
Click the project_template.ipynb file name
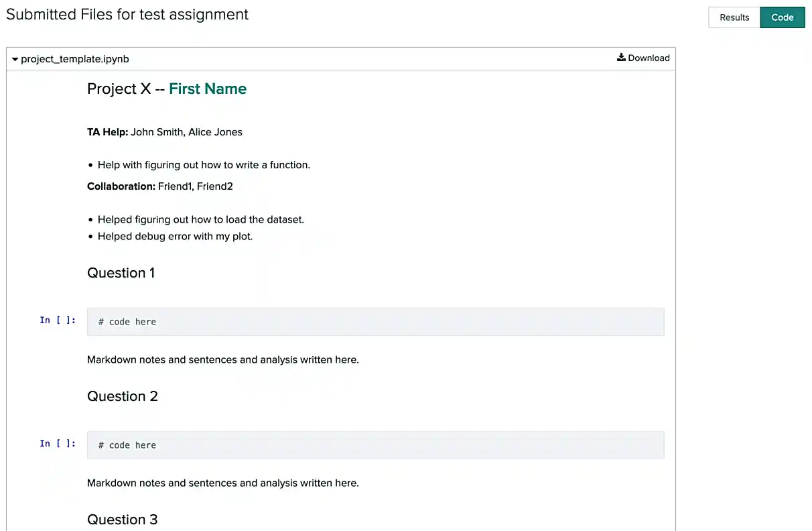tap(75, 59)
